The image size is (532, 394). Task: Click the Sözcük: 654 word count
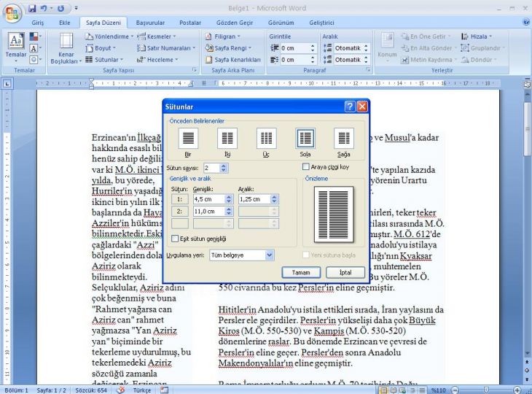(91, 390)
